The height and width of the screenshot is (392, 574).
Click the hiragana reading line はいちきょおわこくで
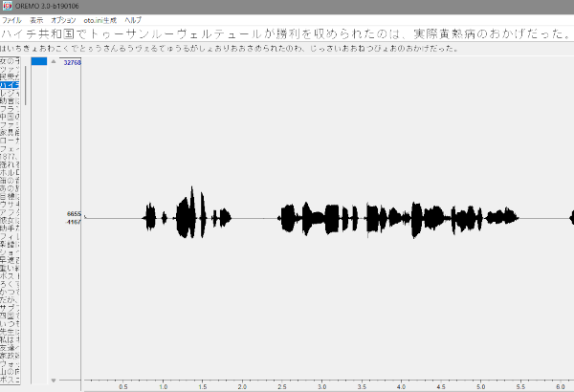pyautogui.click(x=229, y=49)
